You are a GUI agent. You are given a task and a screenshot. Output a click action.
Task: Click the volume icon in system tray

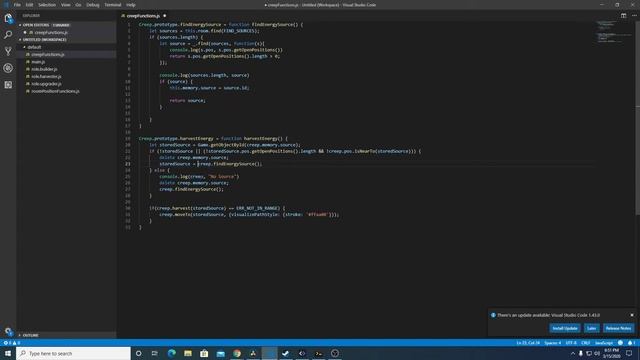(597, 353)
